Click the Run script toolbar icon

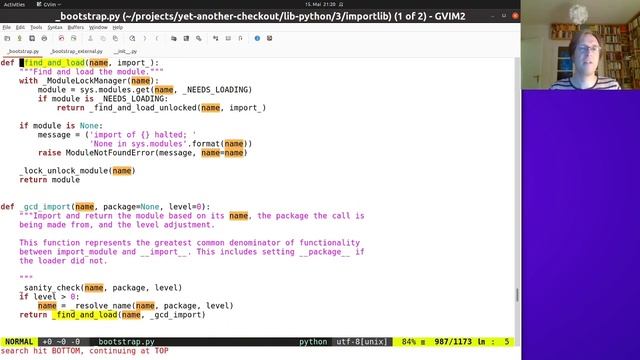click(199, 38)
